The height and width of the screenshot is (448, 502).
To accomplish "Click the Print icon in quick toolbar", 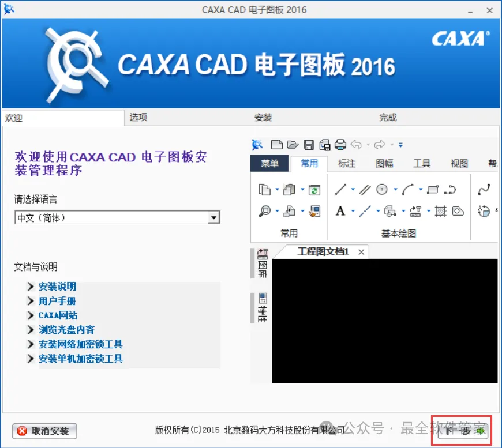I will (x=340, y=145).
